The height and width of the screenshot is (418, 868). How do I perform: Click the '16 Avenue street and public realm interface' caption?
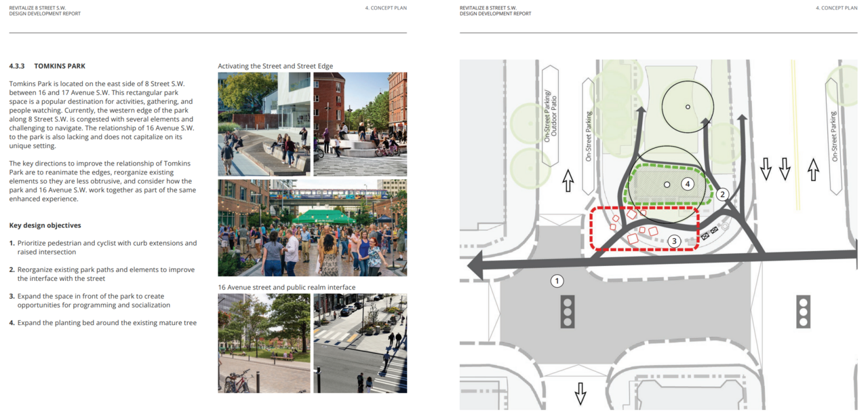pyautogui.click(x=286, y=287)
